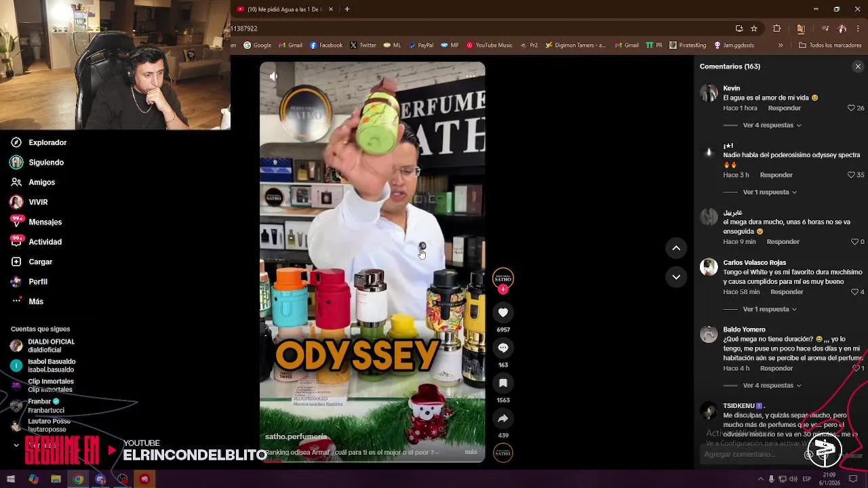
Task: Expand Ver 4 respuestas under Kevin's comment
Action: (x=772, y=125)
